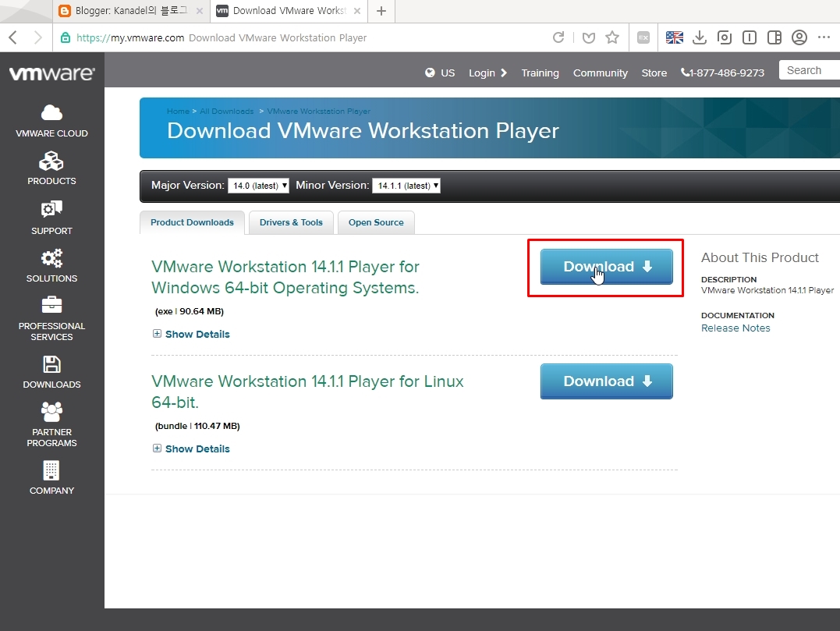Viewport: 840px width, 631px height.
Task: Select the PRODUCTS cubes icon in sidebar
Action: pos(51,161)
